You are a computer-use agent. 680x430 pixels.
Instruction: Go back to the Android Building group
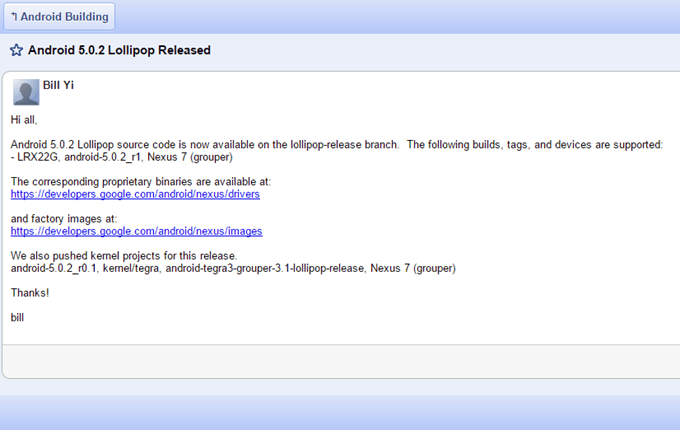click(x=64, y=17)
